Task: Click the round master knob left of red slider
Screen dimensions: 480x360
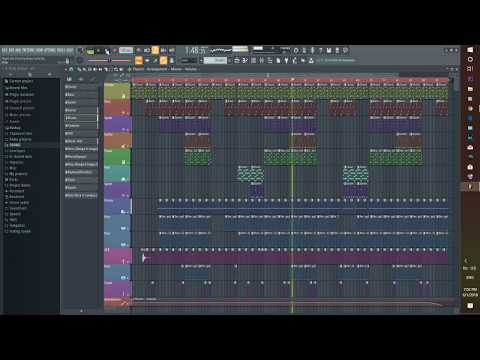Action: (x=79, y=60)
